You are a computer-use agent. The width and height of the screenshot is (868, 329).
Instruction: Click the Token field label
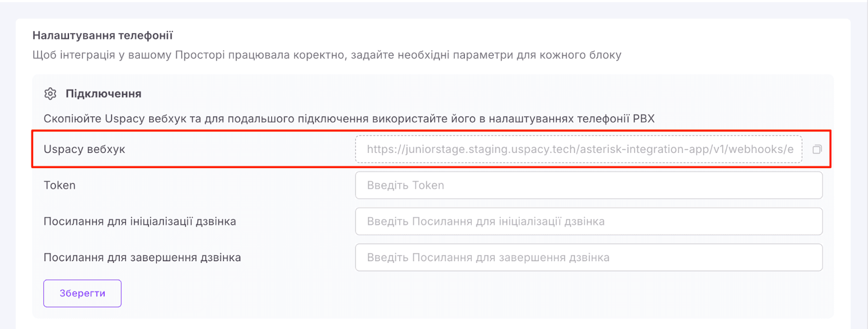60,185
